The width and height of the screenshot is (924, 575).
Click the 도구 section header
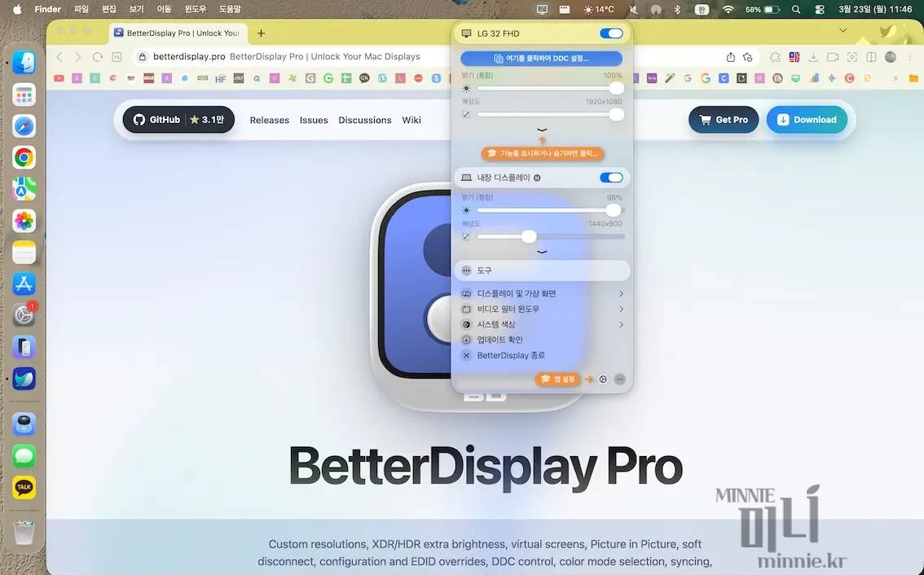[x=542, y=270]
